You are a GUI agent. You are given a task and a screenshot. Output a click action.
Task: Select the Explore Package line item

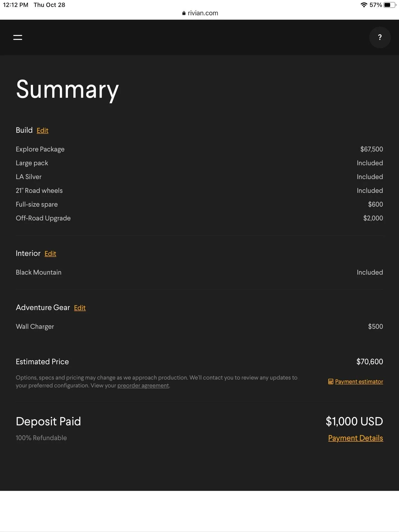tap(199, 149)
